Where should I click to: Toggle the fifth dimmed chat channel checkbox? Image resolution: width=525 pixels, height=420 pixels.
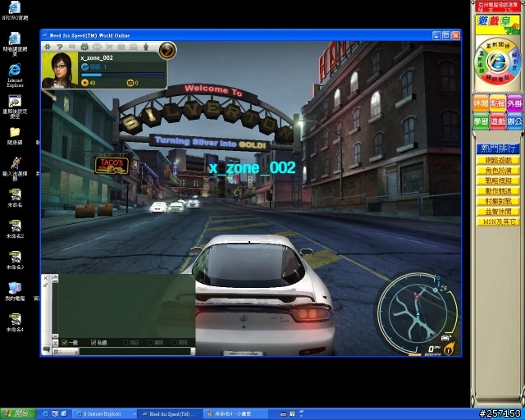(x=174, y=342)
